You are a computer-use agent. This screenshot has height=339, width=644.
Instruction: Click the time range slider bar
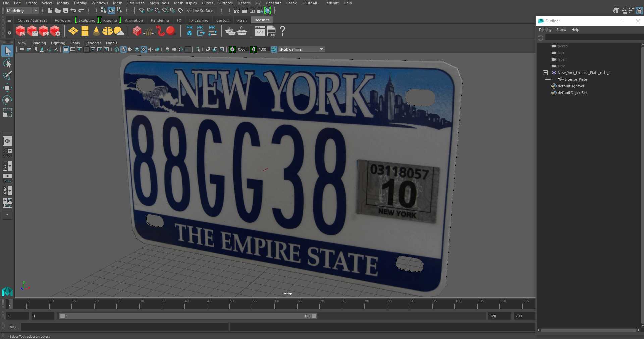click(188, 316)
